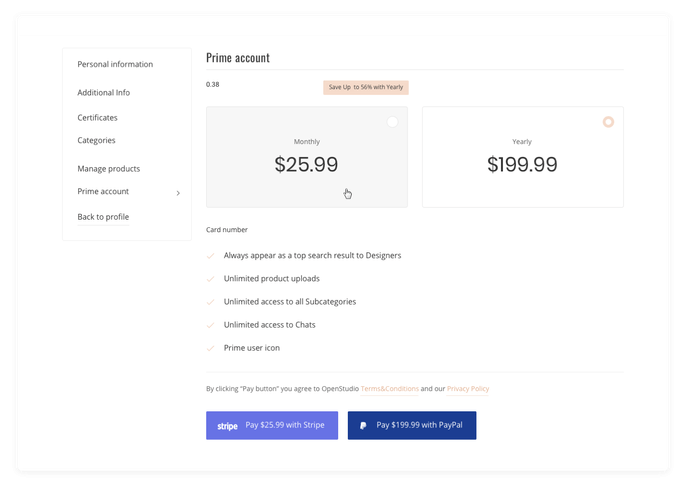Pay $199.99 with PayPal
This screenshot has width=686, height=492.
point(412,426)
